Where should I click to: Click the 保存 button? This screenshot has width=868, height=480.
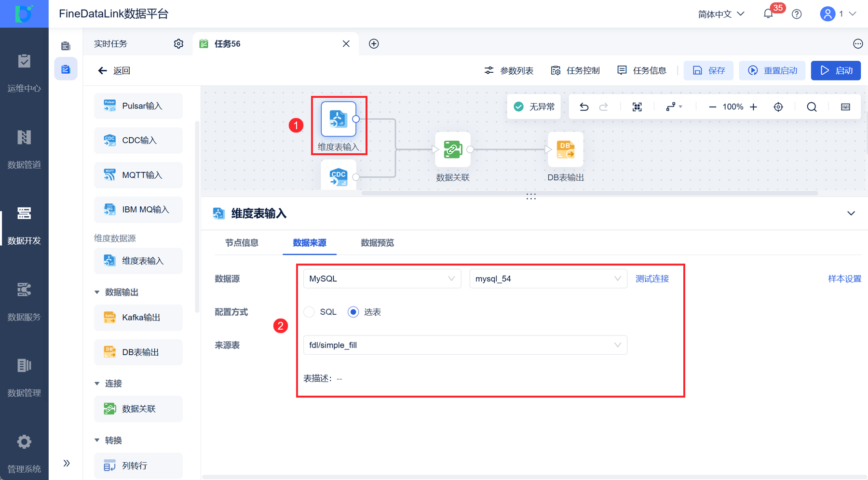[x=708, y=70]
